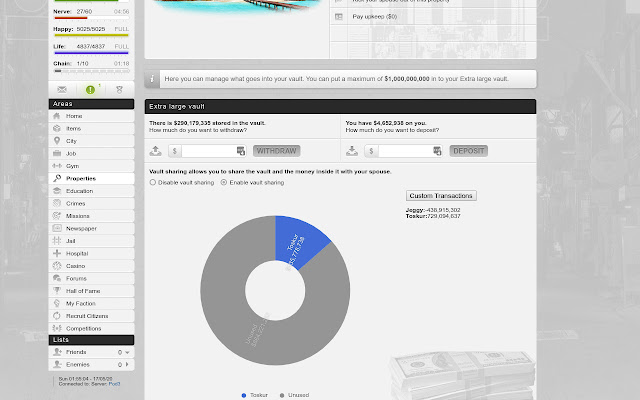Click the Nerve red progress bar

[91, 18]
